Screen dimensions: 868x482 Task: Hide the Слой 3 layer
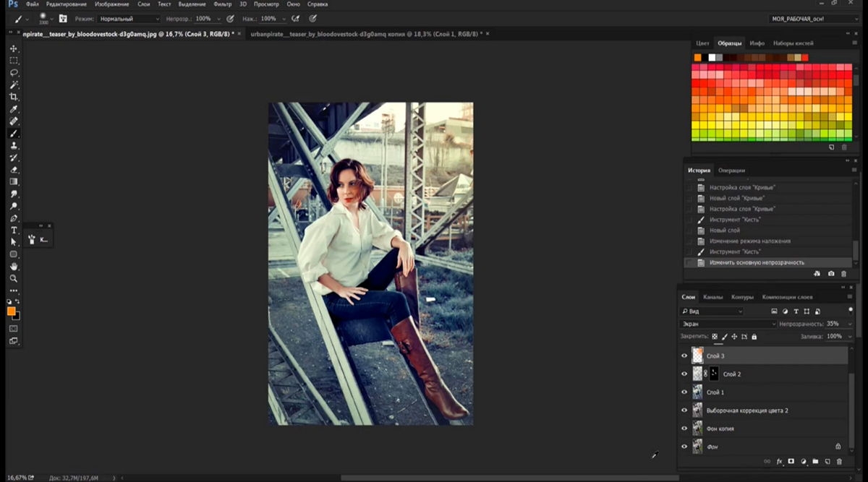(684, 356)
